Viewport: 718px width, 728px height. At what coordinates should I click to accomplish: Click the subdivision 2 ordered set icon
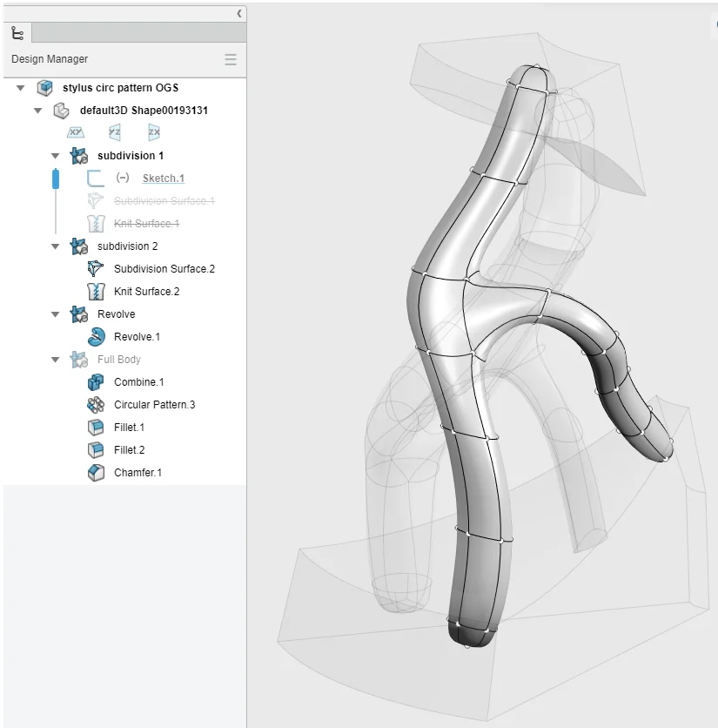click(79, 246)
